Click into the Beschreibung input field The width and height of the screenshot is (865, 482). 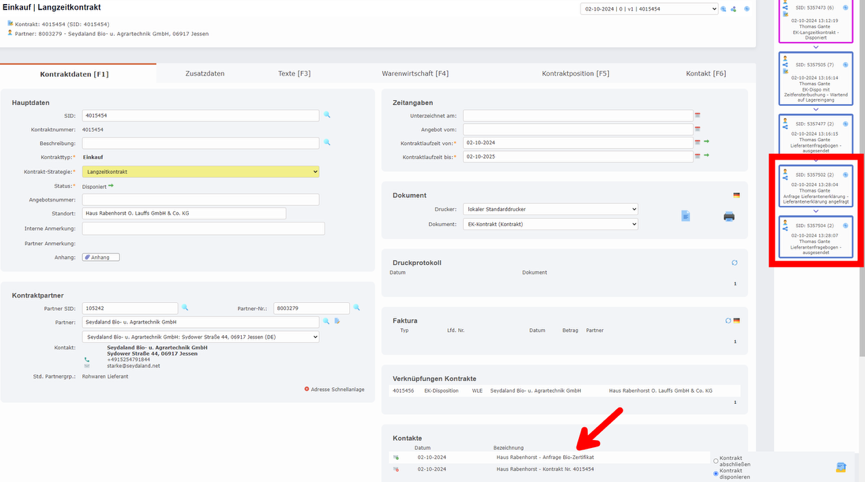[x=200, y=143]
